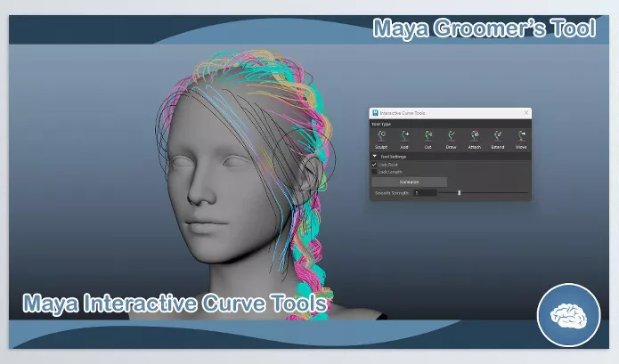Viewport: 619px width, 364px height.
Task: Select the Extend curve tool
Action: click(x=497, y=140)
